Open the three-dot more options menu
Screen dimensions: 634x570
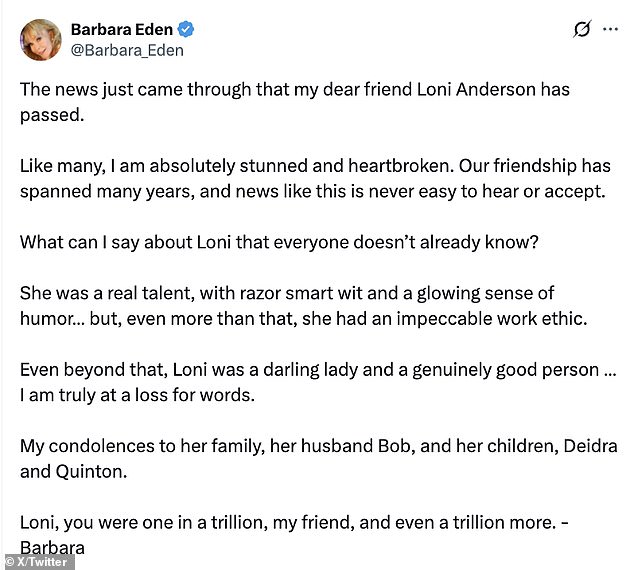pos(611,30)
